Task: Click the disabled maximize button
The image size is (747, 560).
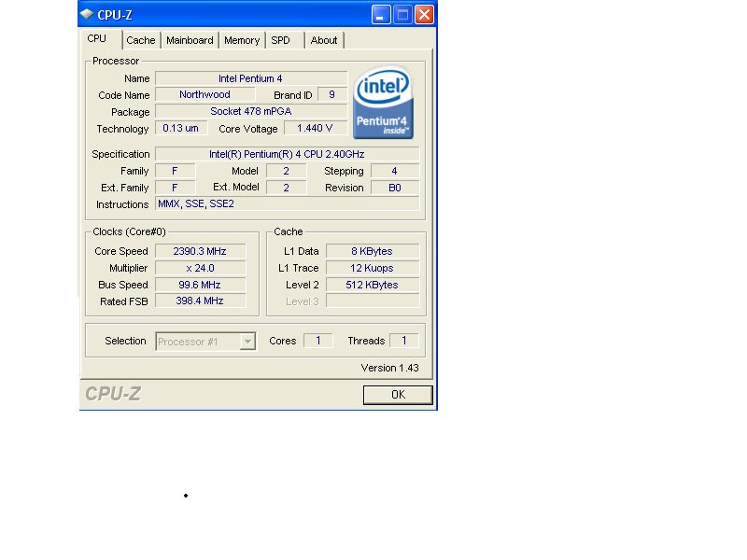Action: (402, 15)
